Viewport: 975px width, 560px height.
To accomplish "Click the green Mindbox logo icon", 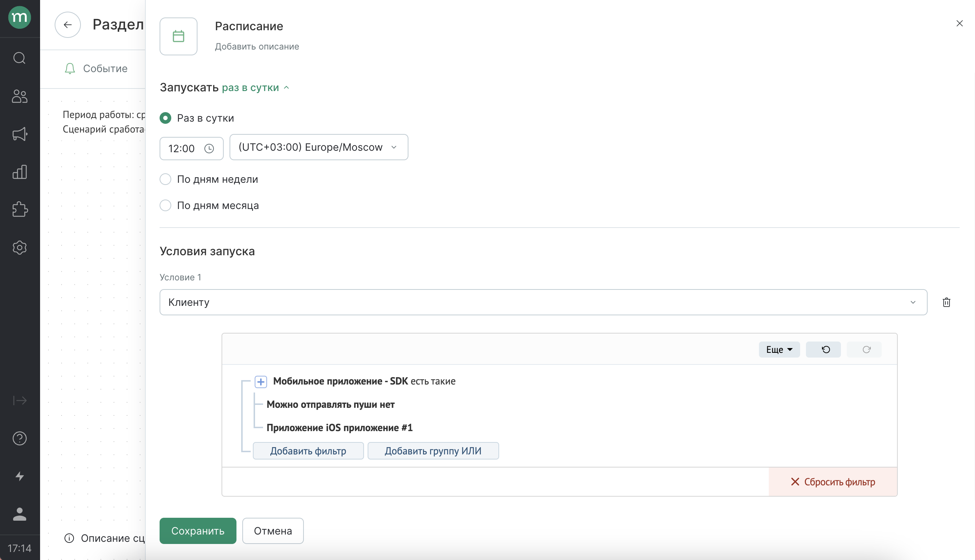I will pyautogui.click(x=20, y=18).
